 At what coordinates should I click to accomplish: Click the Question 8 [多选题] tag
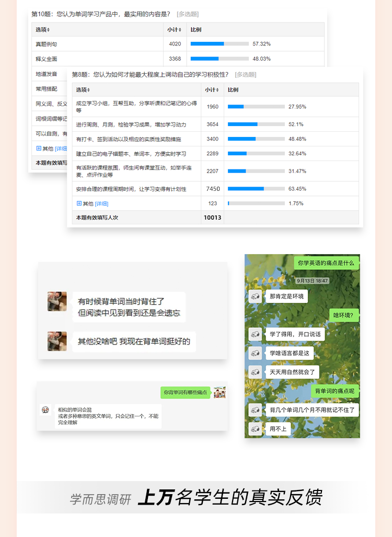click(x=246, y=75)
